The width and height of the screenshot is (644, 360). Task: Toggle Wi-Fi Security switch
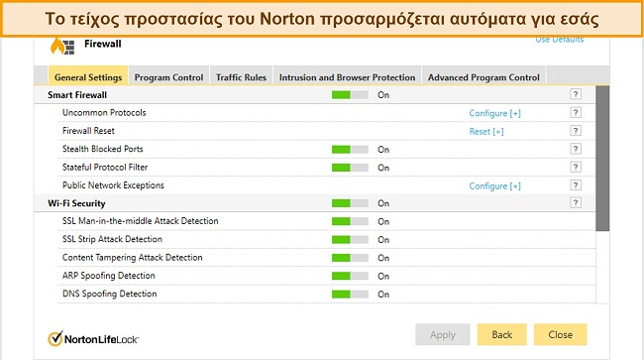click(350, 203)
